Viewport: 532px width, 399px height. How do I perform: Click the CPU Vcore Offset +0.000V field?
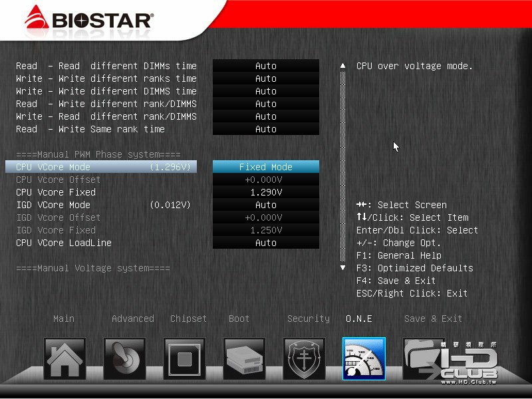265,180
